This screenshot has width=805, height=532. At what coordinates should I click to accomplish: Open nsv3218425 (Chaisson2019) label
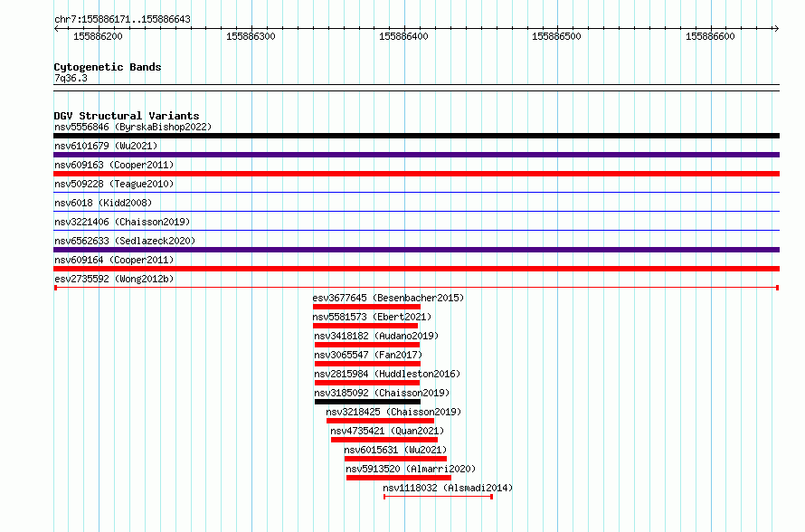coord(393,412)
